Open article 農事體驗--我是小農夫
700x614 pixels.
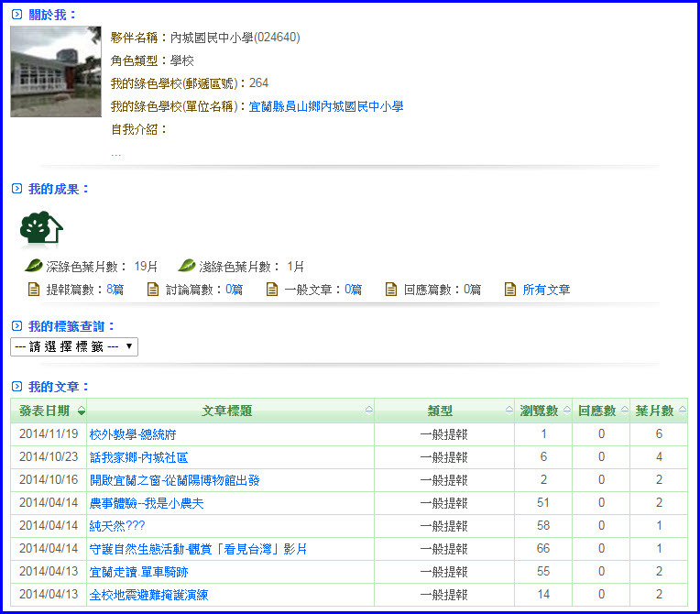tap(146, 503)
